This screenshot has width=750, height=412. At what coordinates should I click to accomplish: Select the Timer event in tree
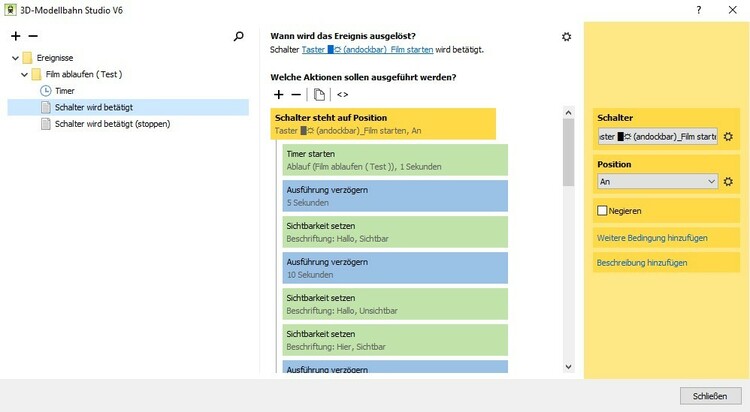click(64, 91)
